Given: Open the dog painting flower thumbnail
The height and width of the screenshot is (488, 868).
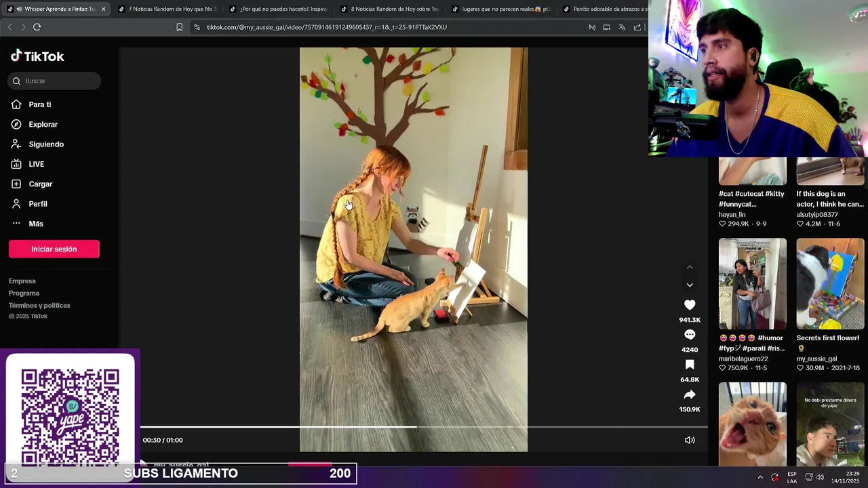Looking at the screenshot, I should pyautogui.click(x=830, y=283).
